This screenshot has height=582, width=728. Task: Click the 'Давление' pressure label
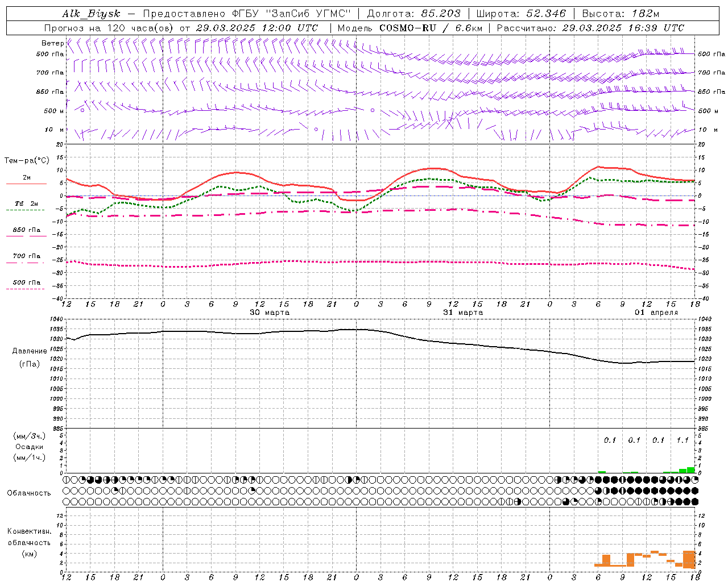[30, 351]
